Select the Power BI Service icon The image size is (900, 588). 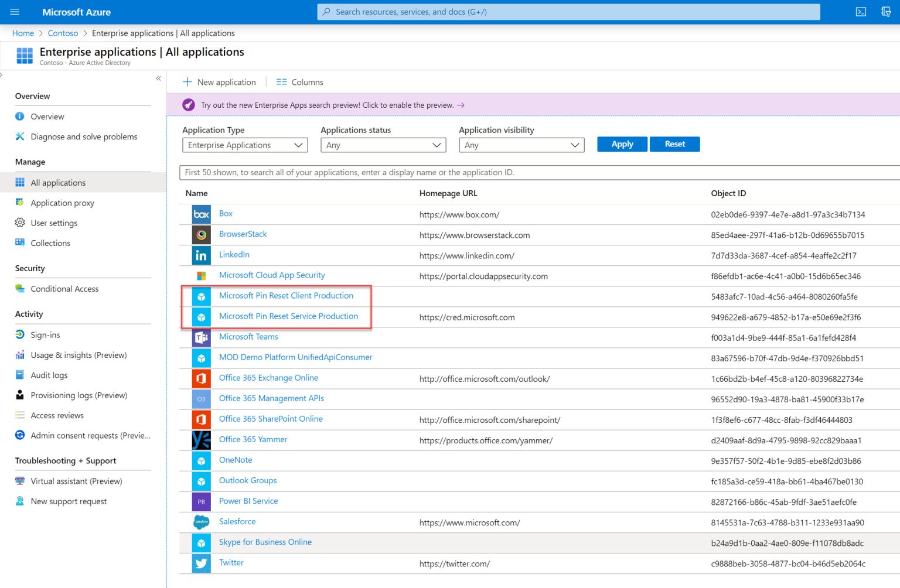click(201, 501)
